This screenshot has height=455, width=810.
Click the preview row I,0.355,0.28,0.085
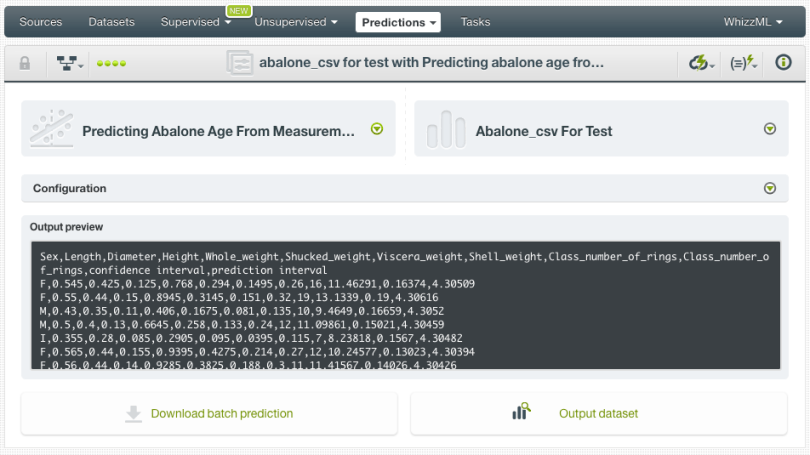[251, 338]
